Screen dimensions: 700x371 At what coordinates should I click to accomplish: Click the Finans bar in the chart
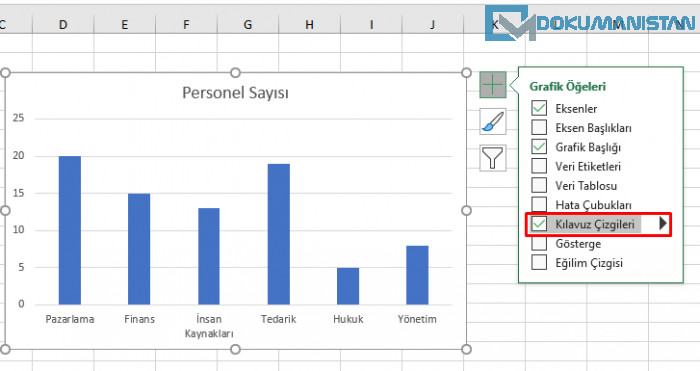[x=139, y=249]
